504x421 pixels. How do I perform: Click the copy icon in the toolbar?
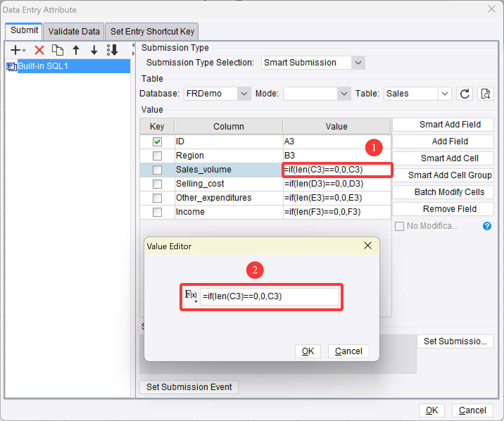pyautogui.click(x=57, y=50)
